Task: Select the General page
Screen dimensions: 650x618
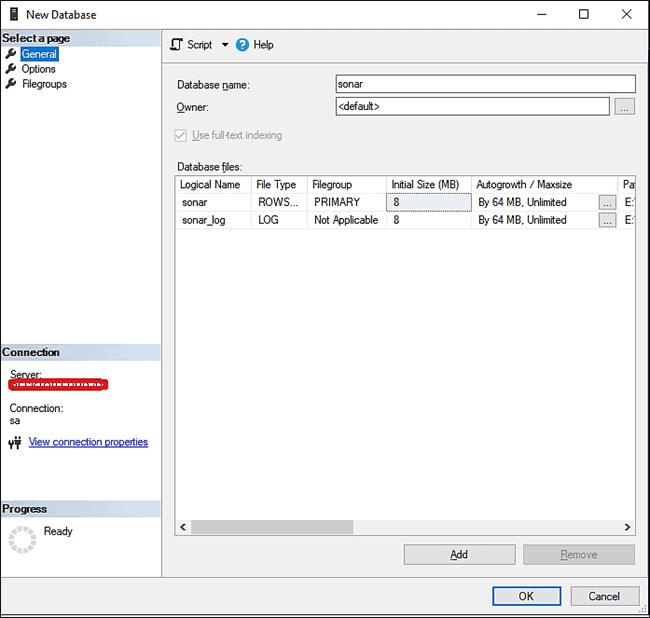Action: (39, 54)
